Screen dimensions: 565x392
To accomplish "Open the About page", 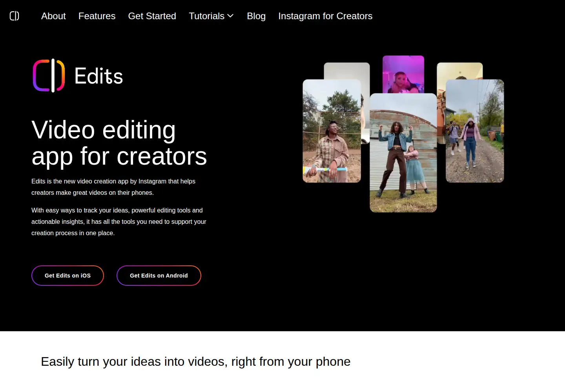I will click(53, 16).
